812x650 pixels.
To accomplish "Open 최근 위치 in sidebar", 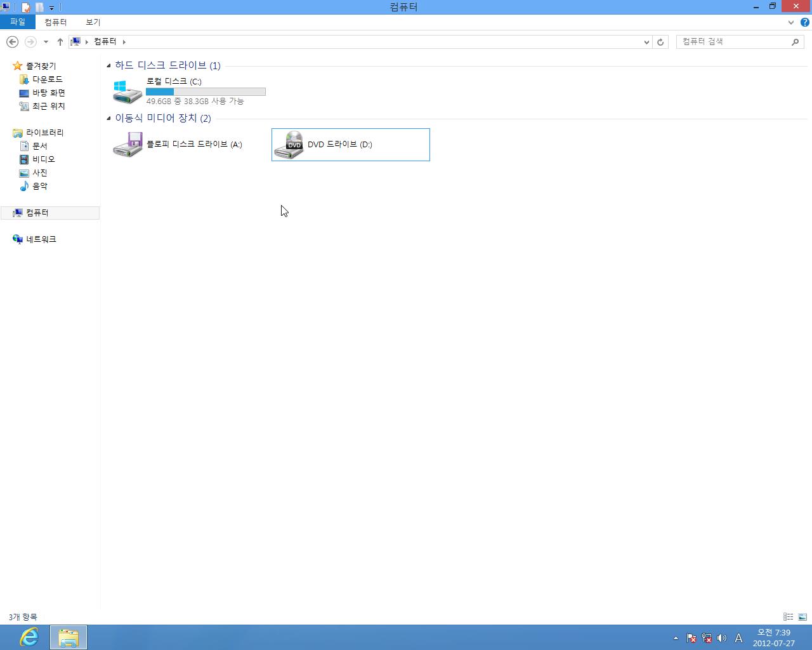I will [49, 106].
